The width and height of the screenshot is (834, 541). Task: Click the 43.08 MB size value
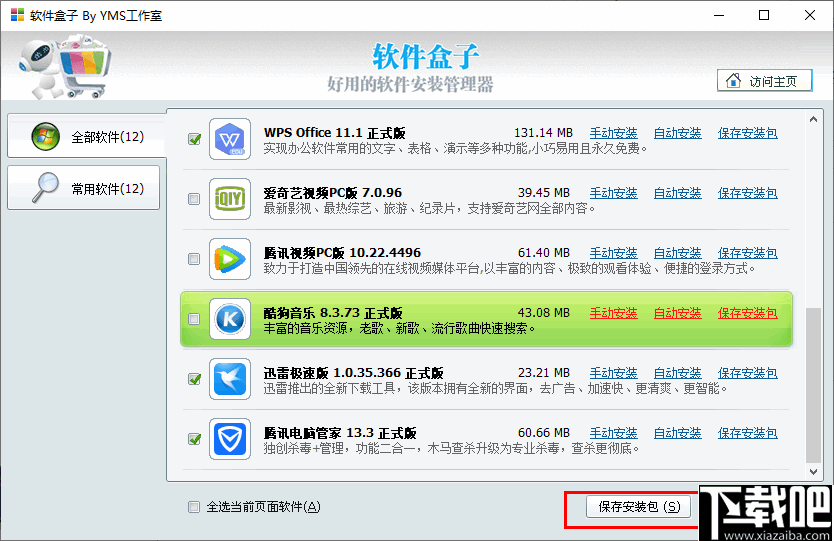[544, 313]
